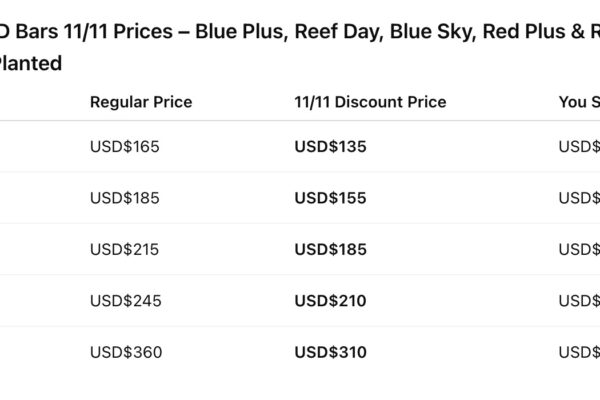Click the Regular Price column header

[x=141, y=102]
